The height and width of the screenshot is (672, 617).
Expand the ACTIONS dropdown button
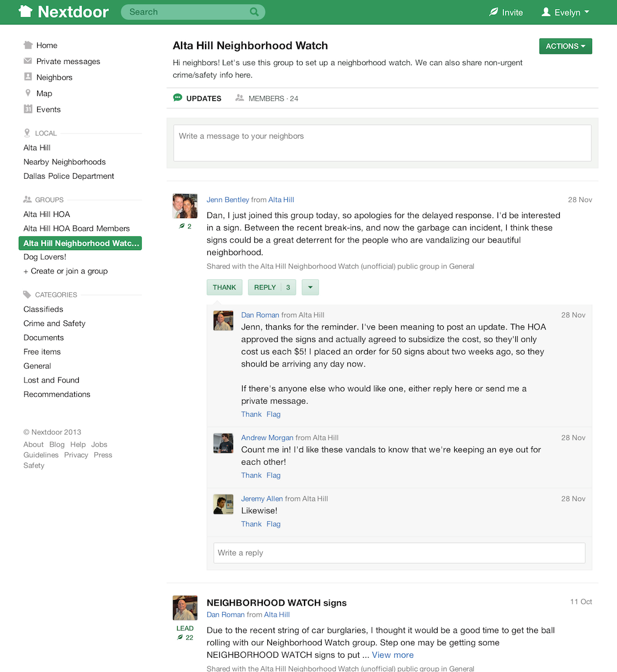(565, 46)
